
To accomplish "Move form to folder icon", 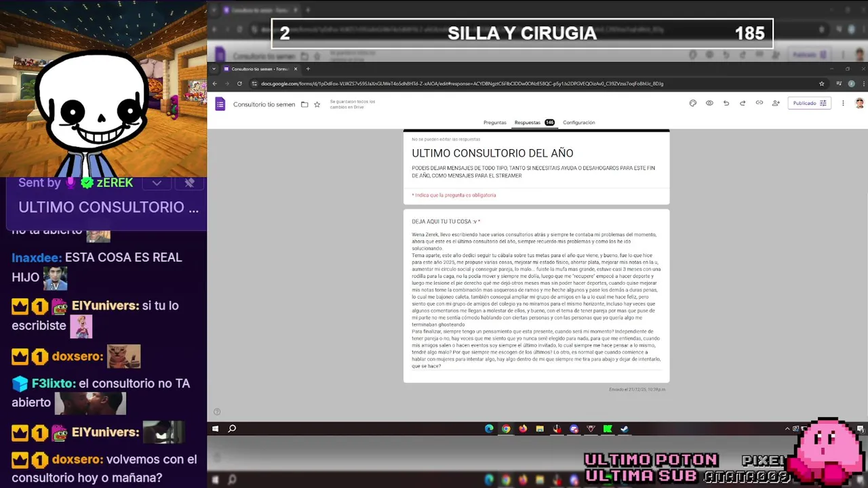I will tap(304, 104).
